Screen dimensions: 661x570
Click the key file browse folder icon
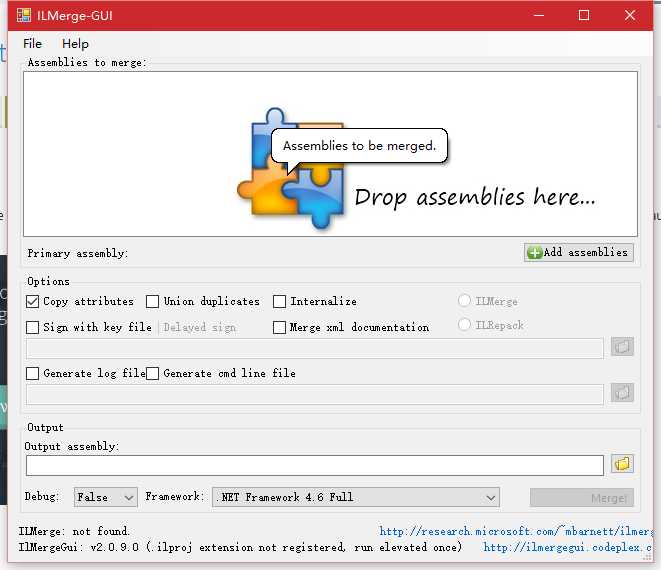[622, 347]
